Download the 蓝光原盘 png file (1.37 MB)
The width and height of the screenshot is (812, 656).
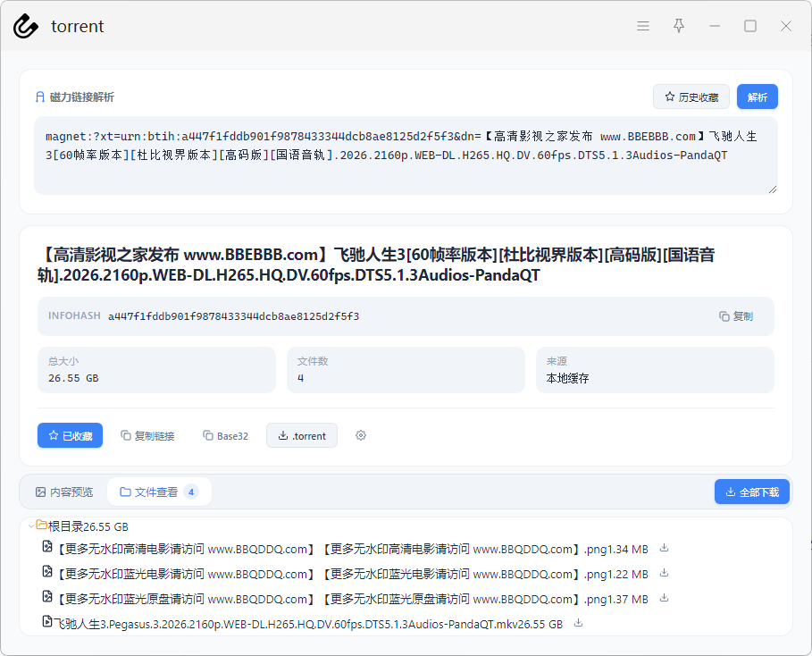point(664,598)
